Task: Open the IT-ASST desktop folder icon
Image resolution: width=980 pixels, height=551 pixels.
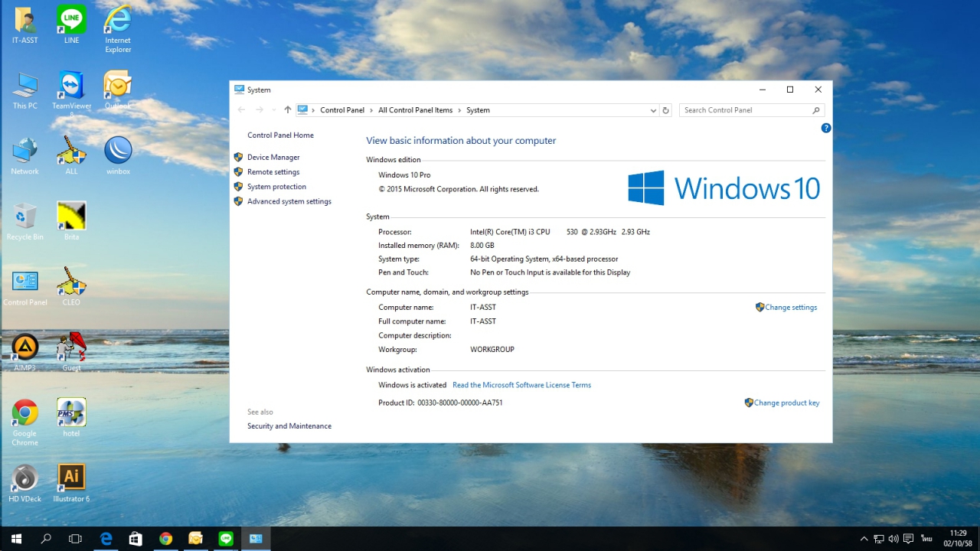Action: [x=25, y=25]
